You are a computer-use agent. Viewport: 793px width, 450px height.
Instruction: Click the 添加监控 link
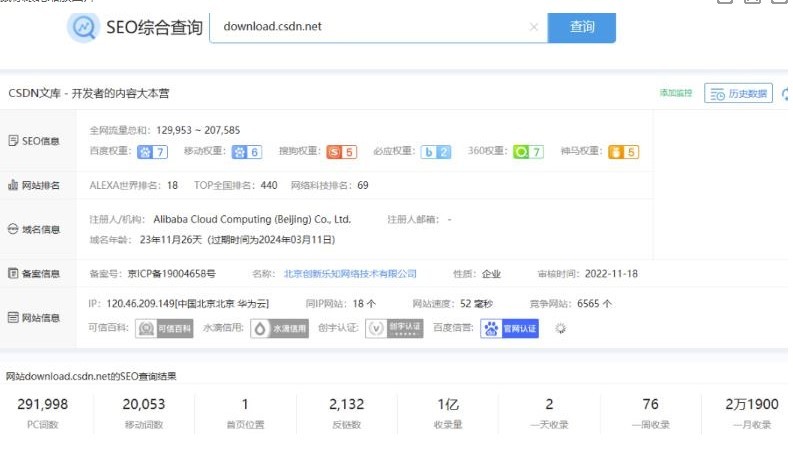(676, 93)
